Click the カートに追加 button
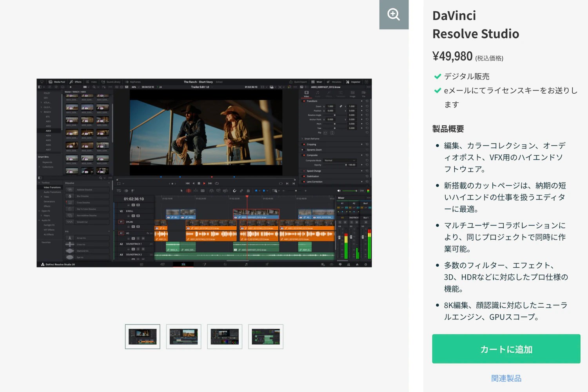Screen dimensions: 588x392 pos(506,349)
